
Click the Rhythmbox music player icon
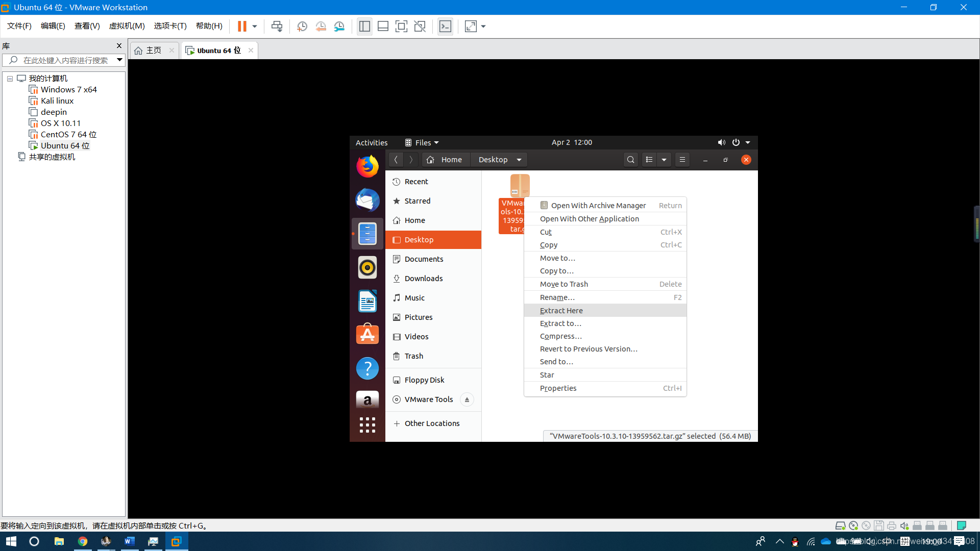(x=367, y=267)
